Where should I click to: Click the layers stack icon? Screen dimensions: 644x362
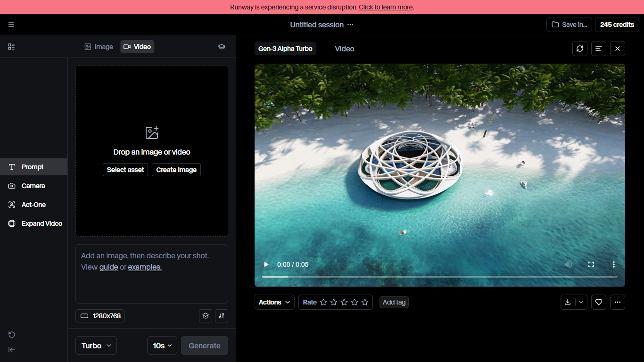click(206, 316)
